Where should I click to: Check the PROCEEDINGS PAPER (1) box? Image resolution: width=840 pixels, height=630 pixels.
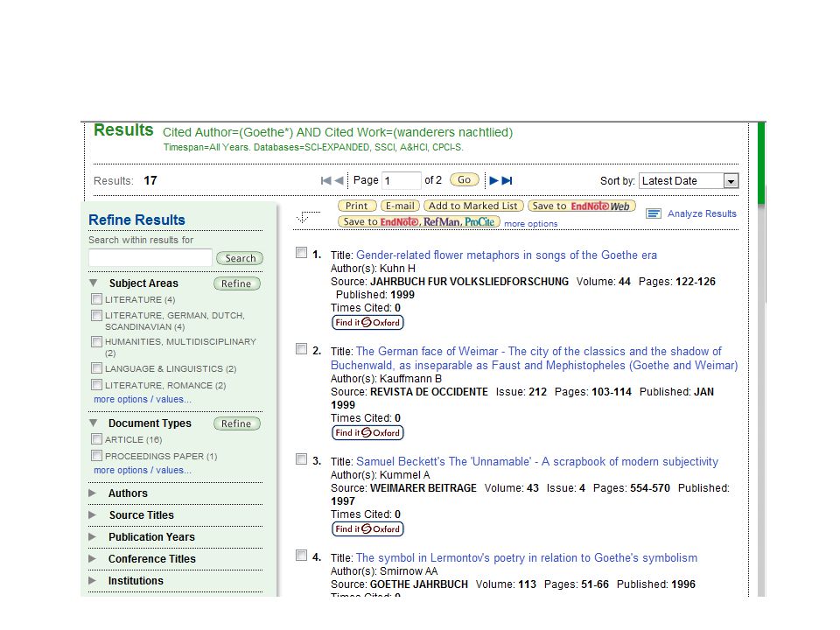coord(96,456)
